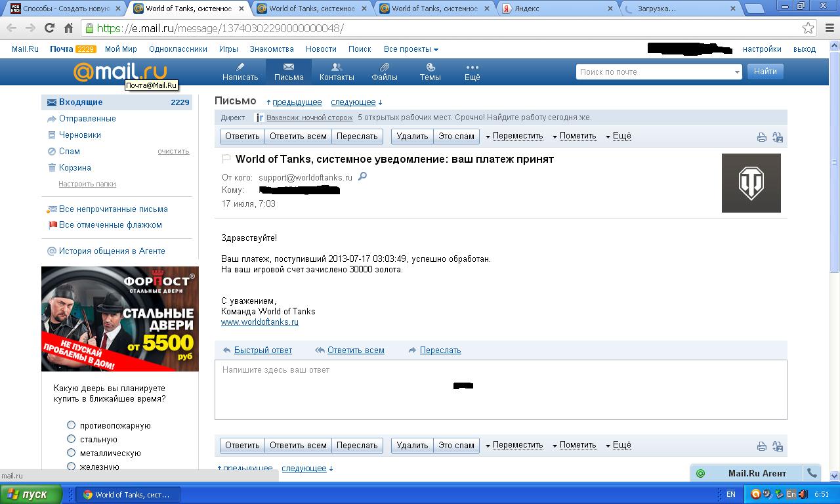Open the www.worldoftanks.ru link
Viewport: 840px width, 504px height.
coord(260,322)
